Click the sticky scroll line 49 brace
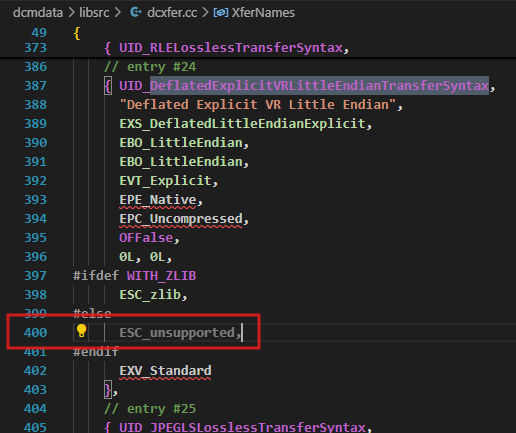 [x=77, y=33]
